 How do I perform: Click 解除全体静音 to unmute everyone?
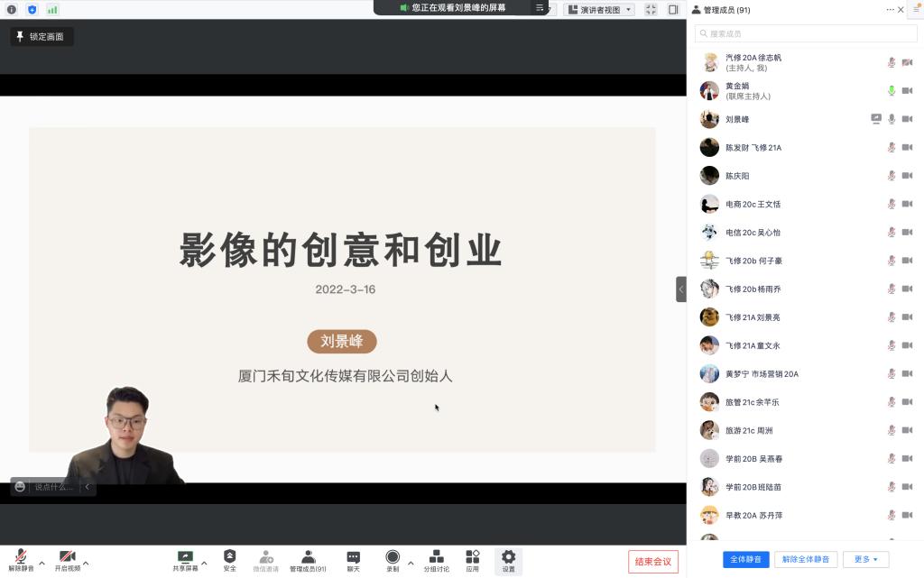[x=806, y=559]
